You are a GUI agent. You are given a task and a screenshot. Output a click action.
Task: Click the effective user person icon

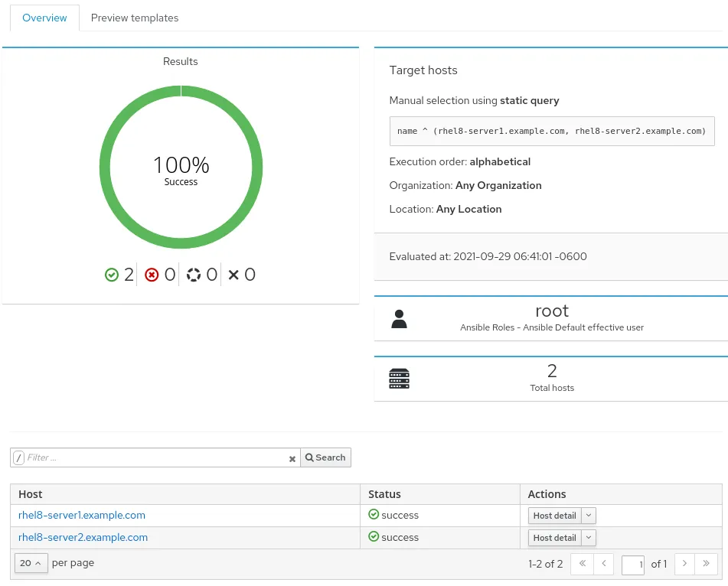[399, 319]
